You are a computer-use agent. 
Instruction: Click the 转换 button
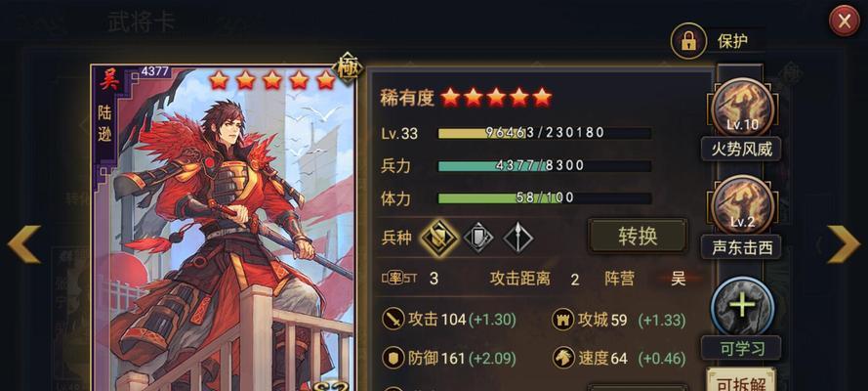[638, 237]
